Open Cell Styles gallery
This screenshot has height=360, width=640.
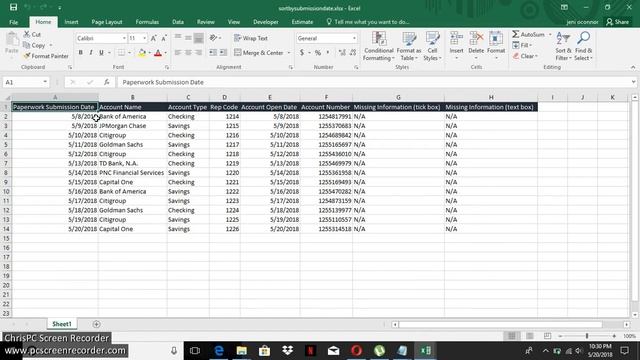432,46
